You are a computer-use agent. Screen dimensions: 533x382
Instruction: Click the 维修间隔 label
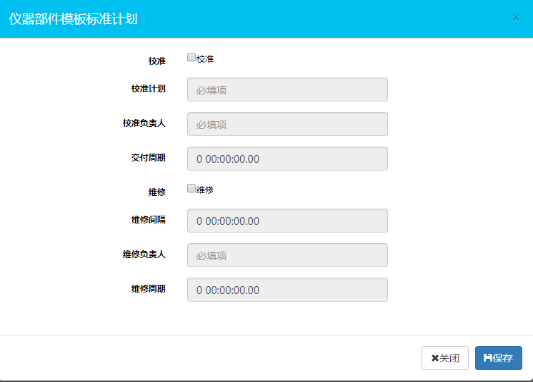(148, 220)
